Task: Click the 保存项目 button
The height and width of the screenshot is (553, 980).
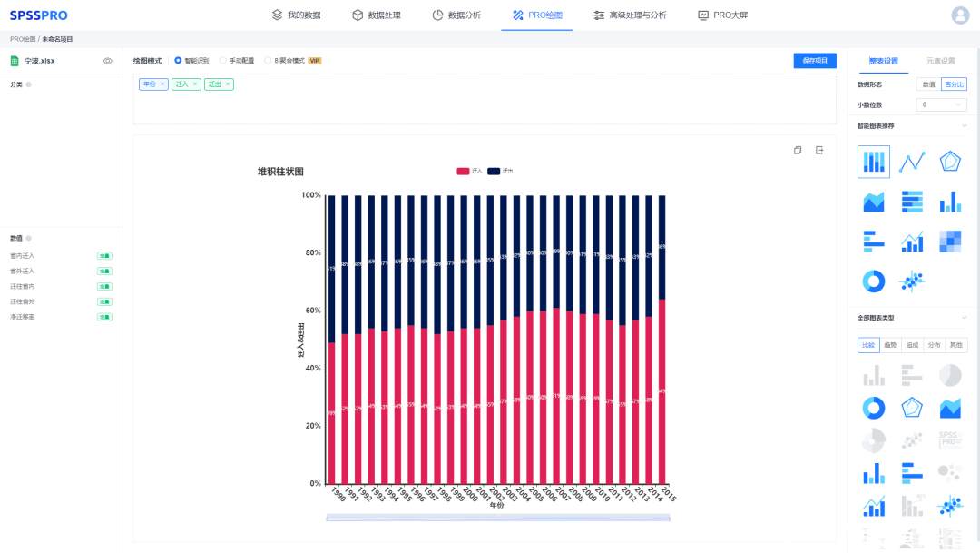Action: [814, 61]
